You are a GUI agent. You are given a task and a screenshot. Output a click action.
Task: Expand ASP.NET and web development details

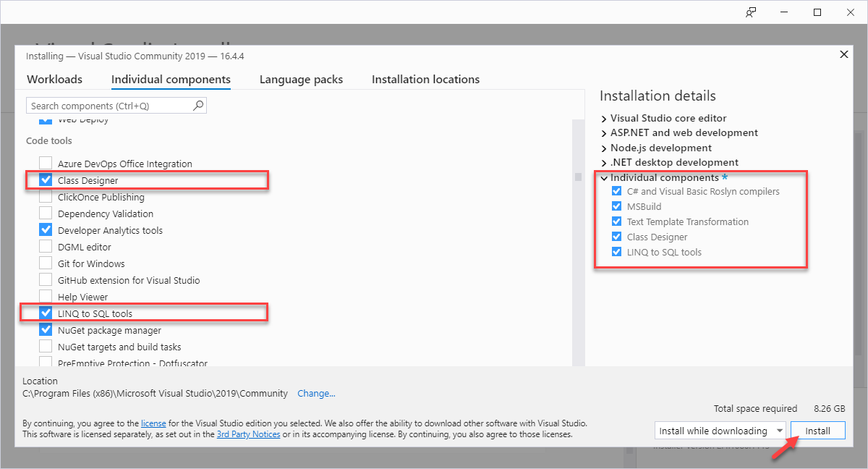click(x=605, y=133)
